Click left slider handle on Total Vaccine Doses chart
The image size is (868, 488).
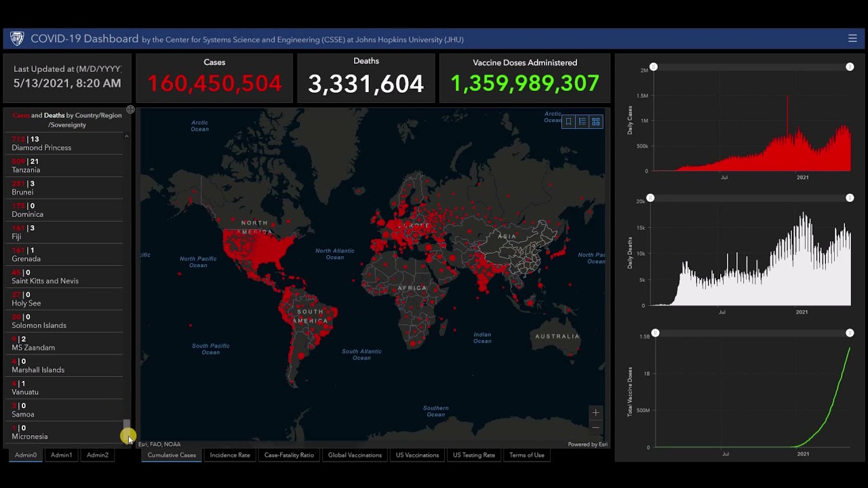tap(655, 333)
